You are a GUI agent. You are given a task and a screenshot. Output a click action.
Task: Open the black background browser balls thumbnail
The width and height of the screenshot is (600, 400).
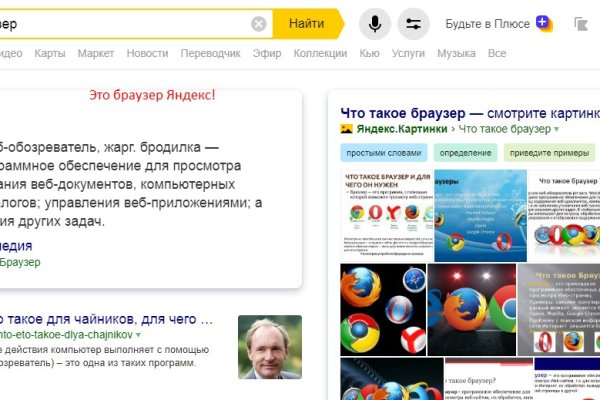coord(383,310)
